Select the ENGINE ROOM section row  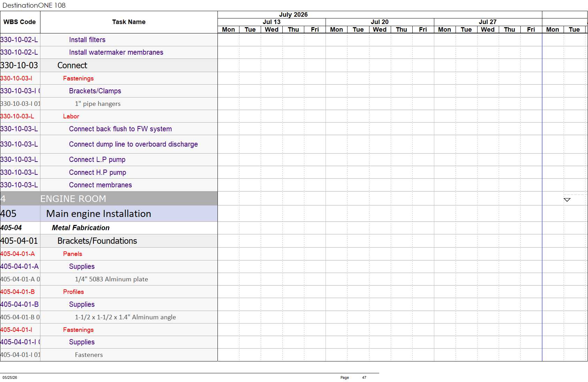coord(109,198)
